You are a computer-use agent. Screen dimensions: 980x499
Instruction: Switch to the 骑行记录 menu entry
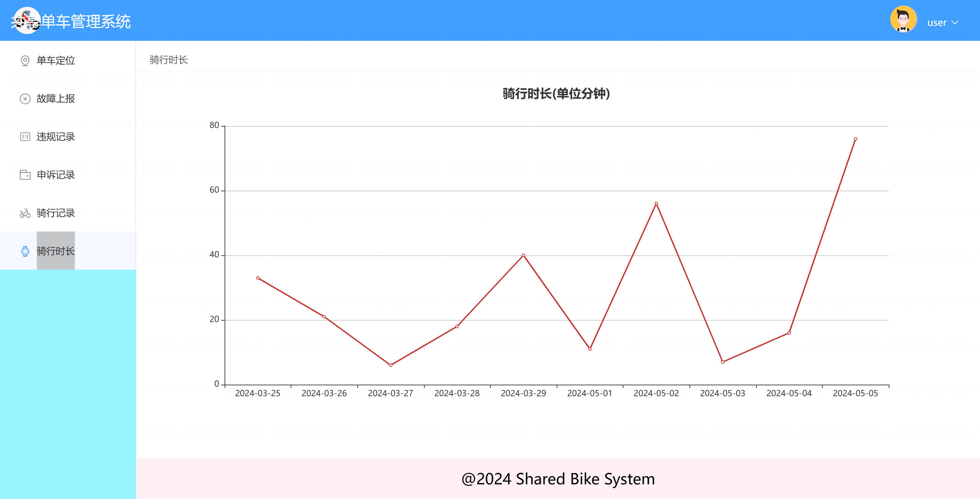(x=55, y=213)
